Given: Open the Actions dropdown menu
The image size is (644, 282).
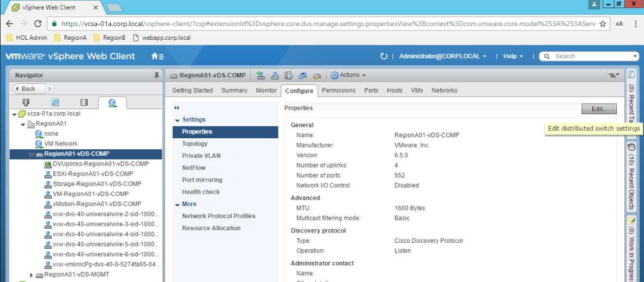Looking at the screenshot, I should tap(348, 75).
